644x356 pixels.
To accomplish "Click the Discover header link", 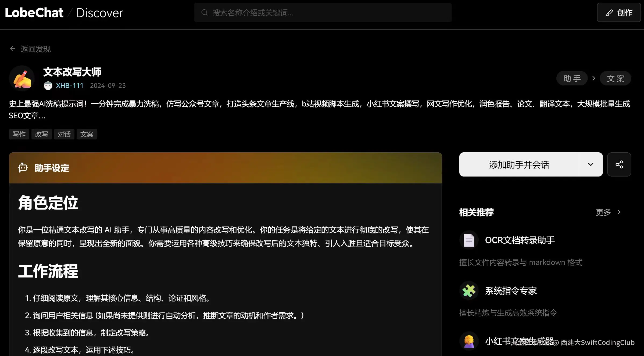I will point(100,13).
